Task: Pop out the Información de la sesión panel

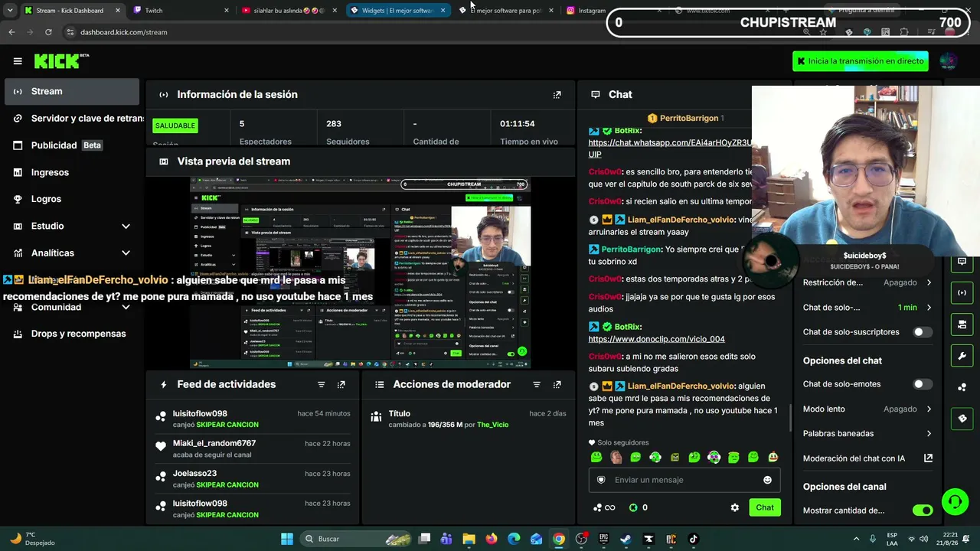Action: (x=557, y=95)
